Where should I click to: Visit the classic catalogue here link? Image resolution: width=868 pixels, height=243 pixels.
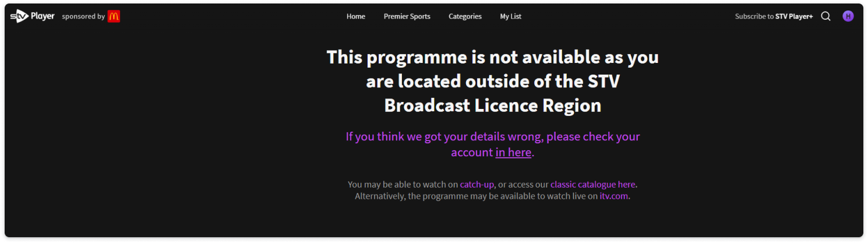(x=592, y=184)
